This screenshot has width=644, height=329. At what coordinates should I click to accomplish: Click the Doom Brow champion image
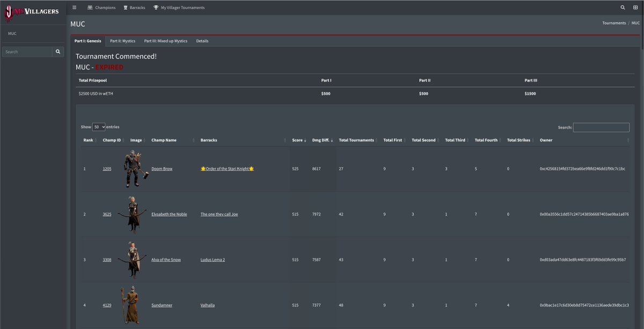click(x=135, y=169)
